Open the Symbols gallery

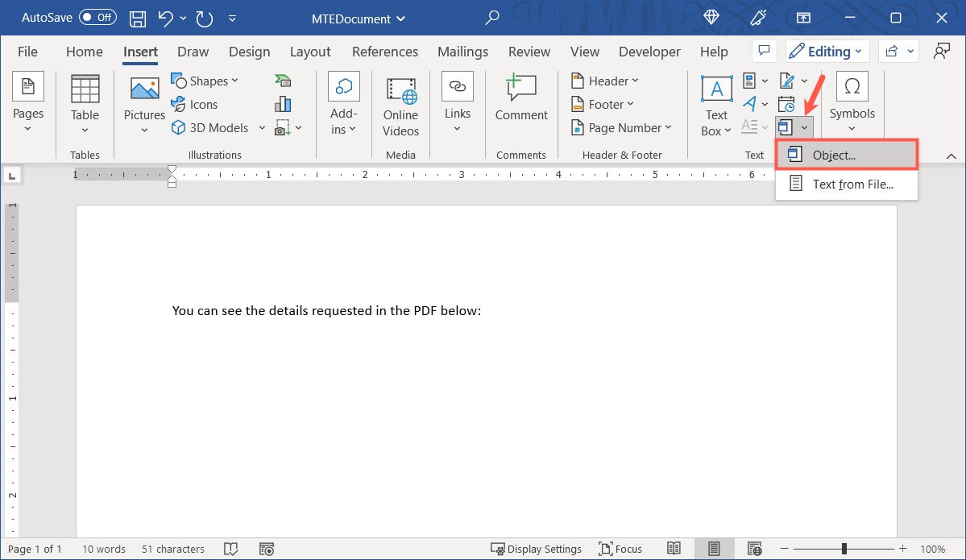click(852, 103)
